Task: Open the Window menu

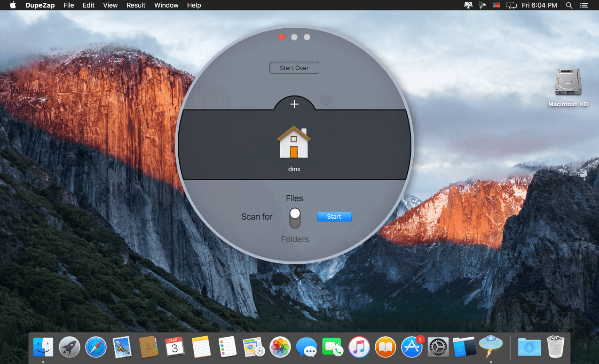Action: coord(166,5)
